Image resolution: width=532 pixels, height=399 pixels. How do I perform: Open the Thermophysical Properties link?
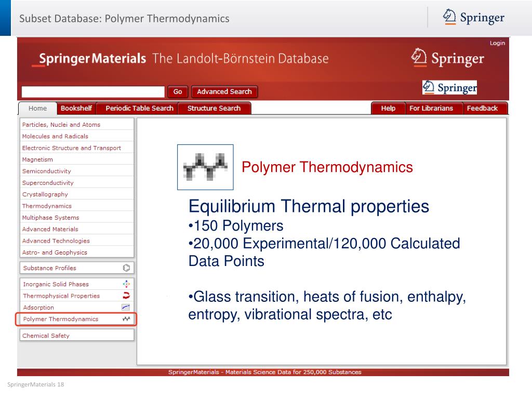61,296
